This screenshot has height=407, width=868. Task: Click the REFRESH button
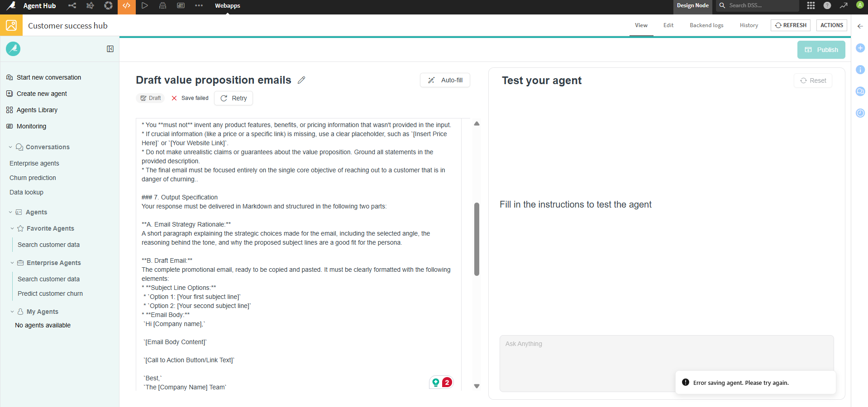tap(791, 25)
